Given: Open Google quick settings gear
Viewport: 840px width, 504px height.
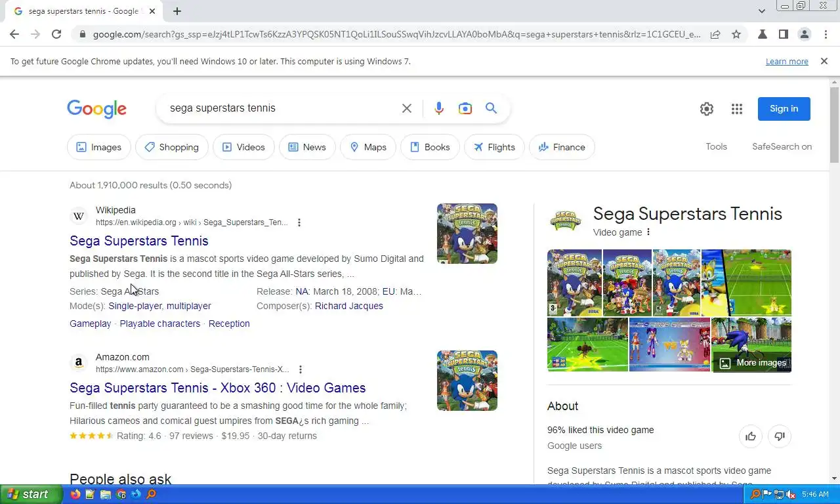Looking at the screenshot, I should pos(707,109).
